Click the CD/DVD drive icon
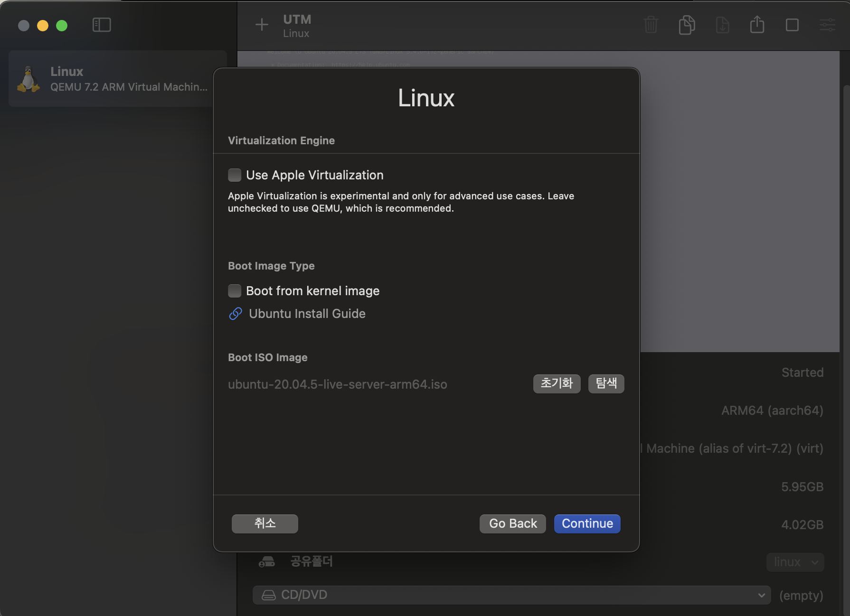The height and width of the screenshot is (616, 850). 269,595
